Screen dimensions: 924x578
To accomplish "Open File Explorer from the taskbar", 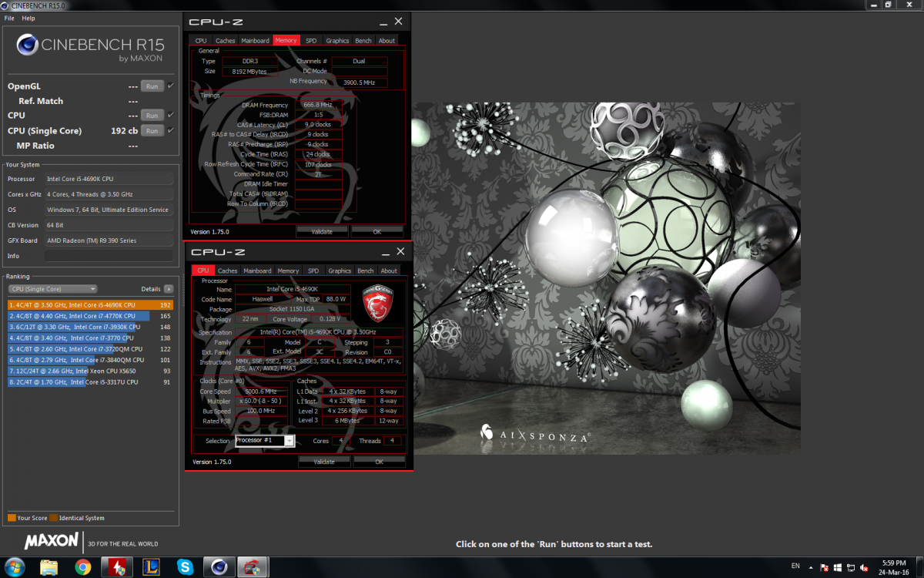I will [x=49, y=567].
